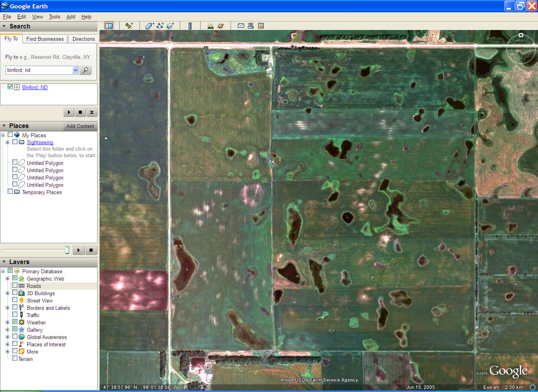538x392 pixels.
Task: Stop the search results tour
Action: tap(80, 112)
